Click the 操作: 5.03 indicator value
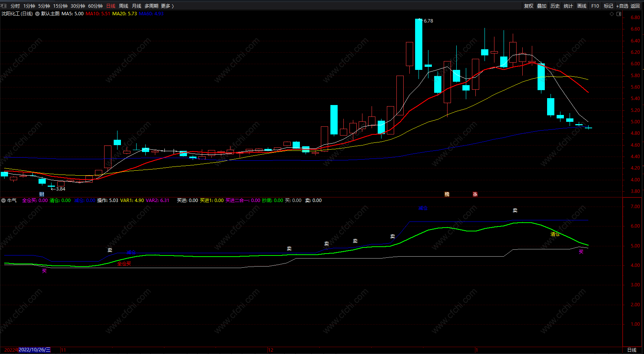 [108, 200]
